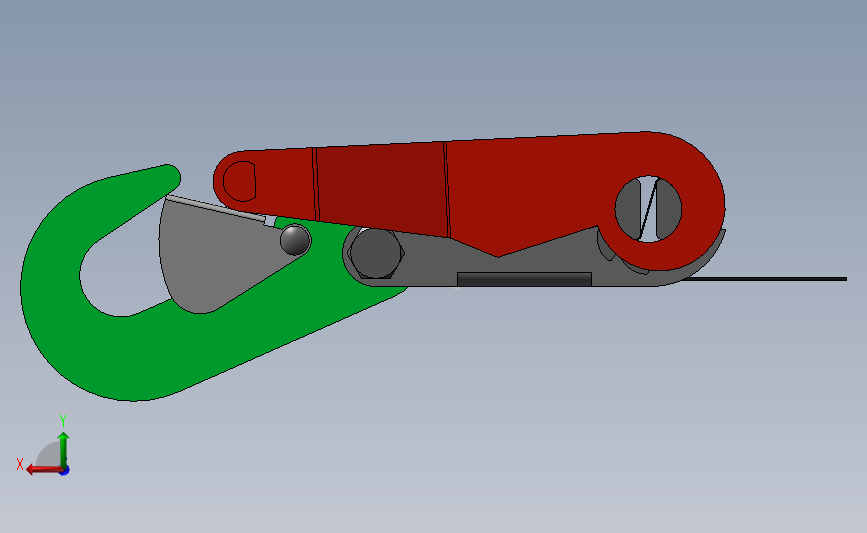
Task: Click the blue Z axis dot of triad
Action: pos(65,471)
